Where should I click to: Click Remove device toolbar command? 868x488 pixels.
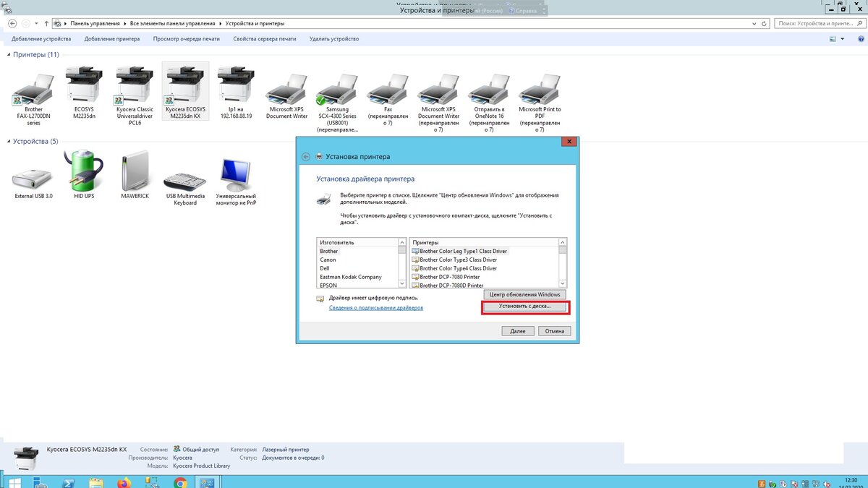click(x=334, y=39)
